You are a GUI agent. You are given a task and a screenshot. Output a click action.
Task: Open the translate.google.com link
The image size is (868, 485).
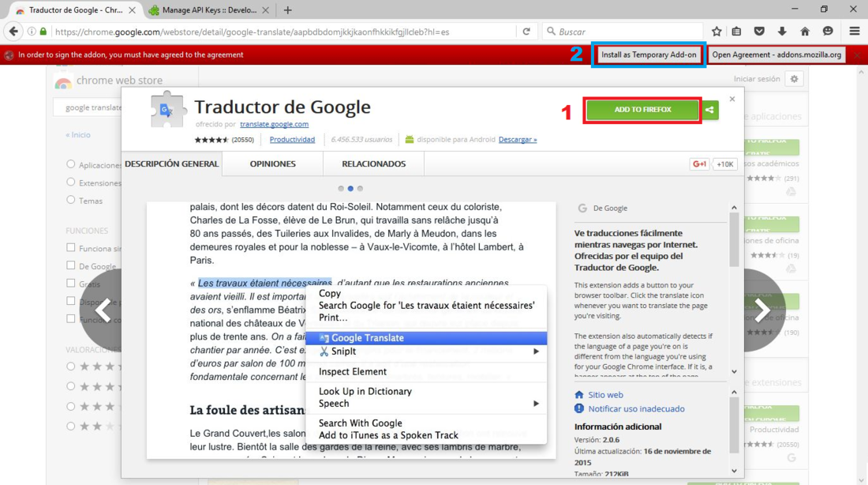tap(274, 124)
